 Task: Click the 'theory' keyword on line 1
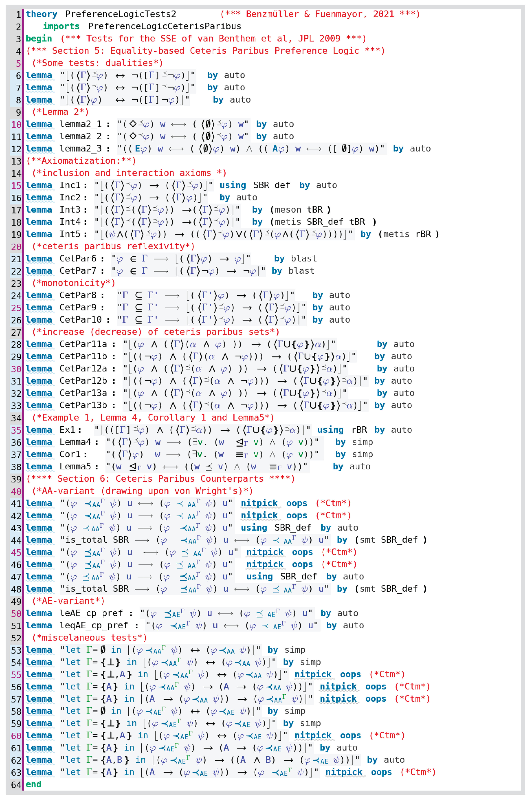click(x=41, y=14)
